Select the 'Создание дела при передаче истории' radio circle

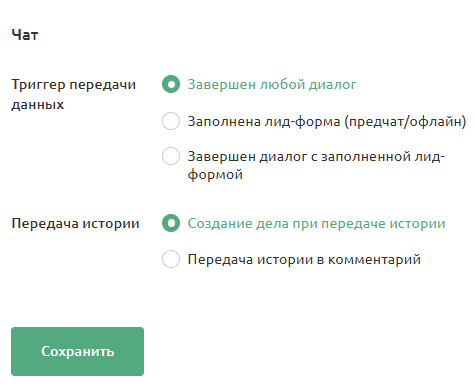pos(171,223)
